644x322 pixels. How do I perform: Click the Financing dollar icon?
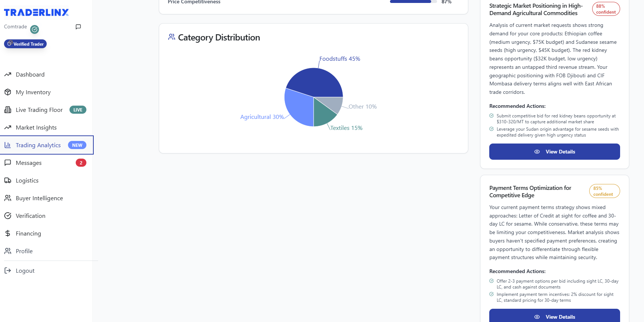coord(8,233)
